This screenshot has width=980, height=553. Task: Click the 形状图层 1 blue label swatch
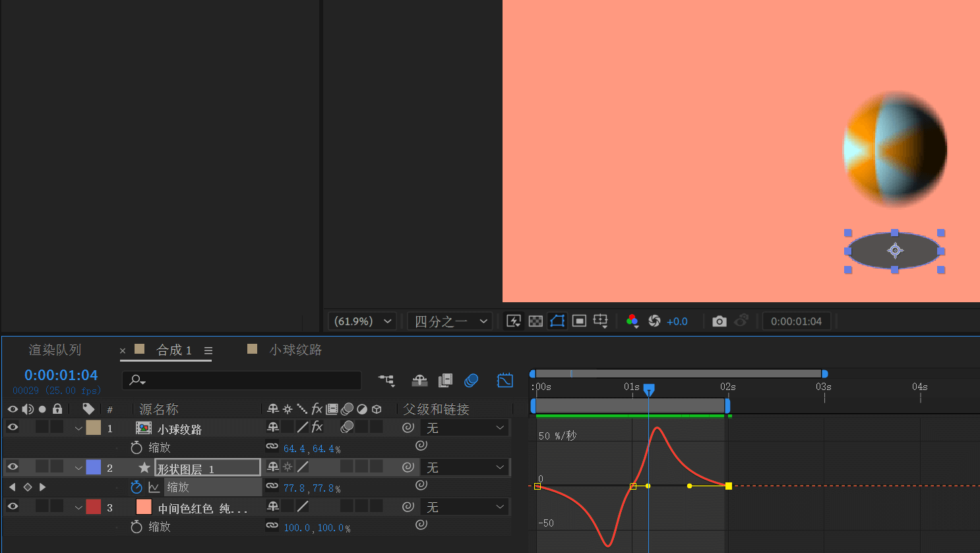click(x=94, y=467)
